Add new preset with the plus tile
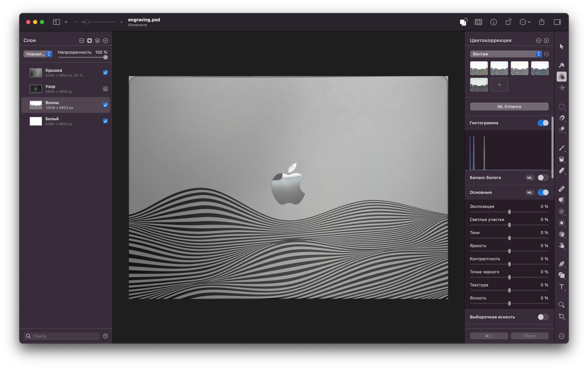This screenshot has height=369, width=588. [x=499, y=85]
